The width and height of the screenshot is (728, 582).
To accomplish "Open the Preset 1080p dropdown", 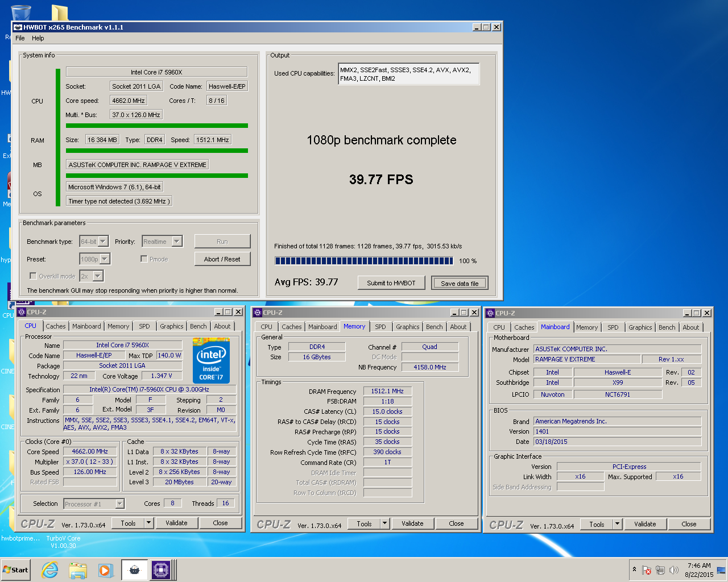I will coord(105,259).
